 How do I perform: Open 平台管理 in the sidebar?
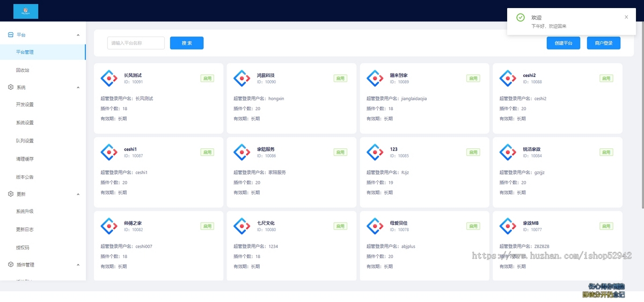click(43, 52)
